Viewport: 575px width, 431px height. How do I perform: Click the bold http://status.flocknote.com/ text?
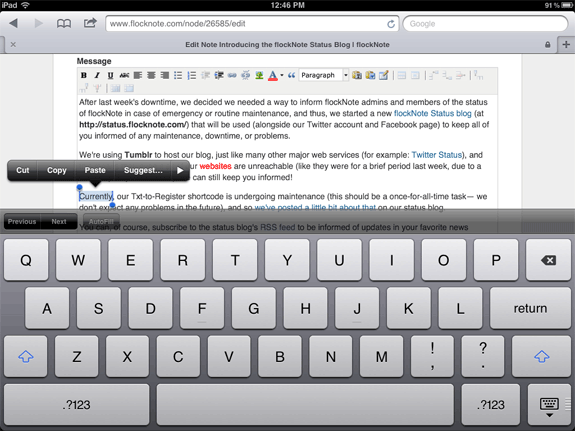coord(133,125)
